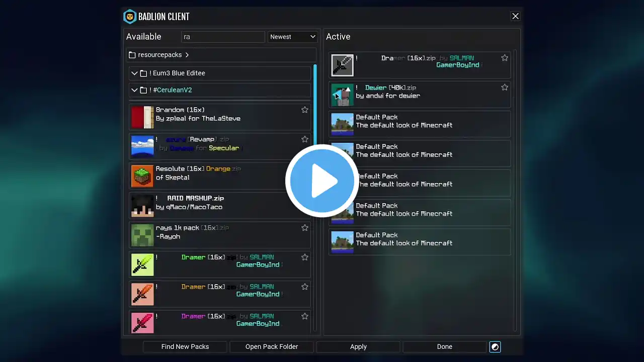Image resolution: width=644 pixels, height=362 pixels.
Task: Click "by qMaco/MacoTaco" description text
Action: (189, 207)
